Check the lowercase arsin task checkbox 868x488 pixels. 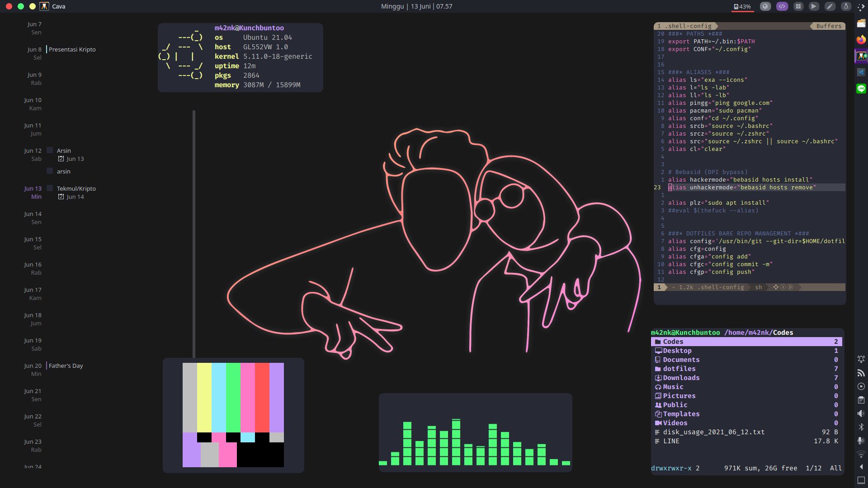pos(50,171)
